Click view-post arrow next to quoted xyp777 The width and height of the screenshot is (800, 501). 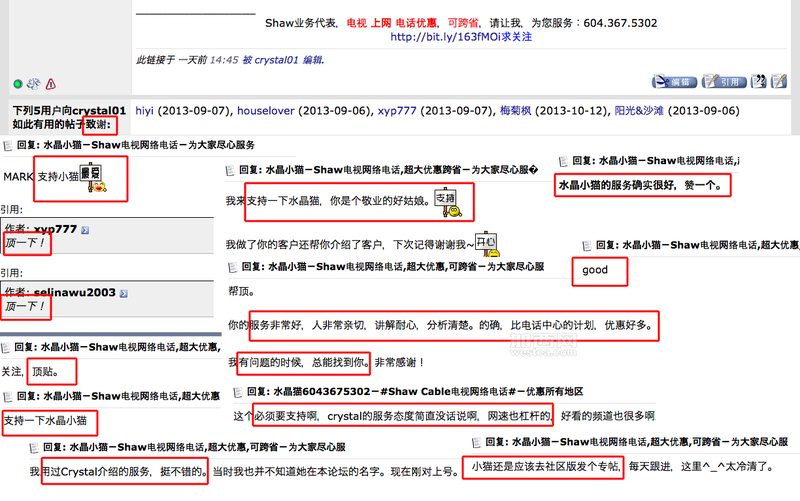coord(84,230)
